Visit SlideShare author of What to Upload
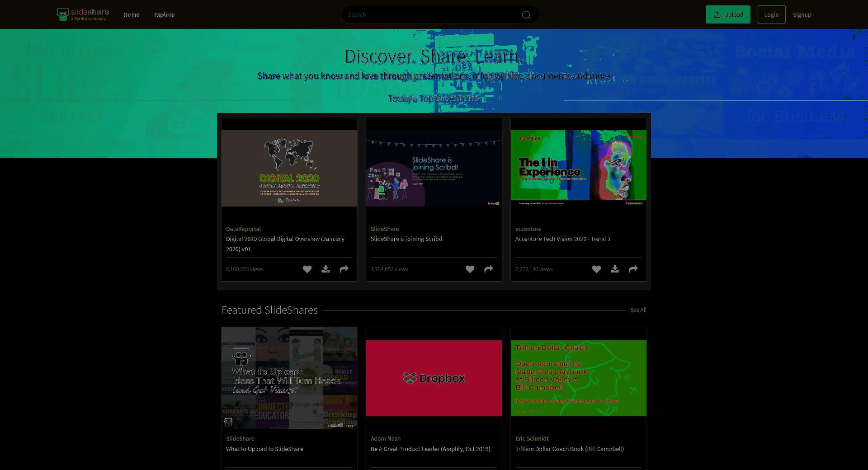Image resolution: width=868 pixels, height=470 pixels. pos(240,439)
